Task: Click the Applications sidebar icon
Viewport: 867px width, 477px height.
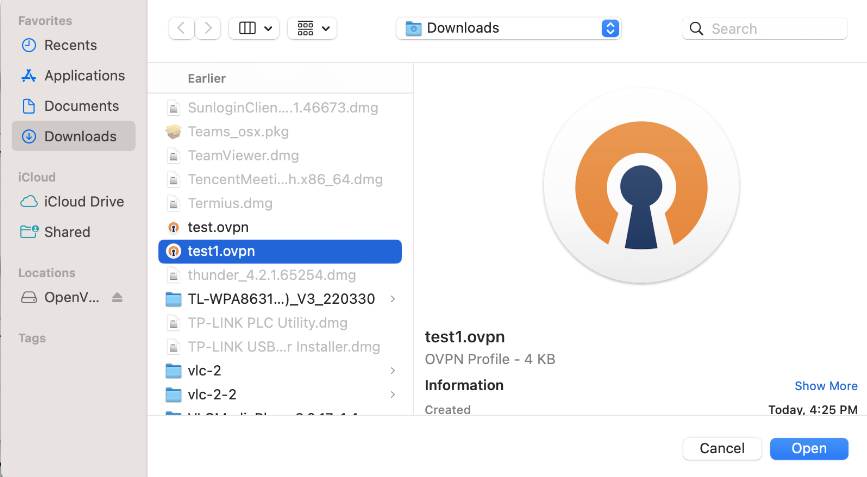Action: [29, 76]
